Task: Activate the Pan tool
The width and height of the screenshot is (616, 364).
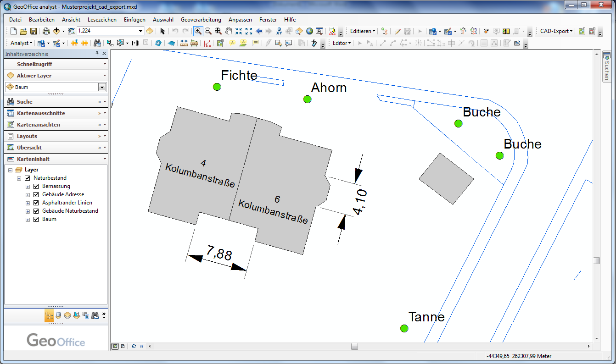Action: [x=229, y=31]
